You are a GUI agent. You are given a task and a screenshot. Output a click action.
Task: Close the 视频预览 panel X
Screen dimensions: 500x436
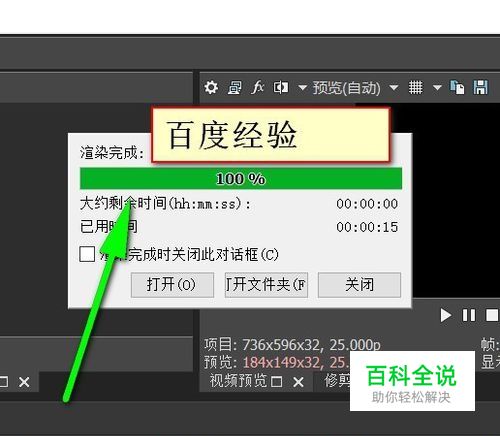(x=298, y=382)
